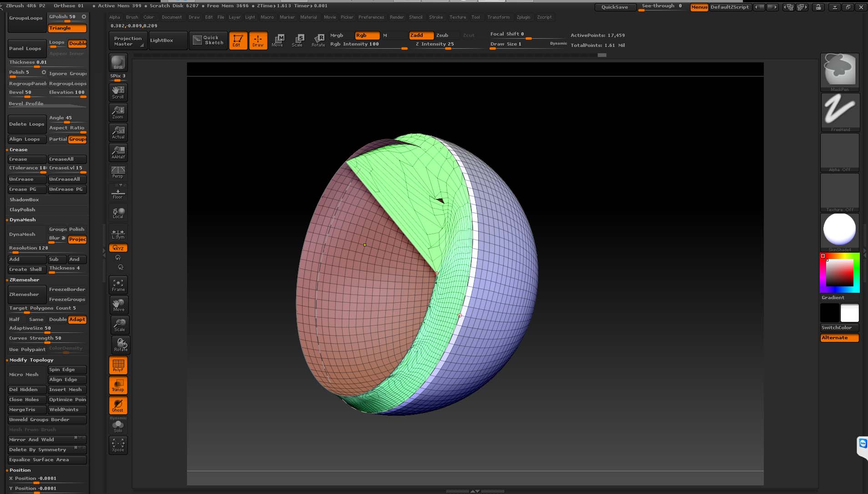Collapse the Modify Topology section
The width and height of the screenshot is (868, 494).
click(x=31, y=360)
